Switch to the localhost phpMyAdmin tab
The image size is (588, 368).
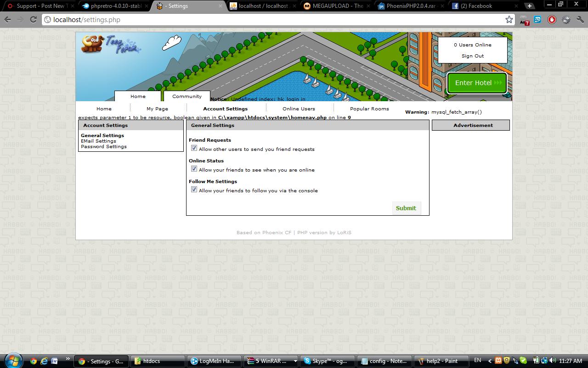[x=263, y=6]
